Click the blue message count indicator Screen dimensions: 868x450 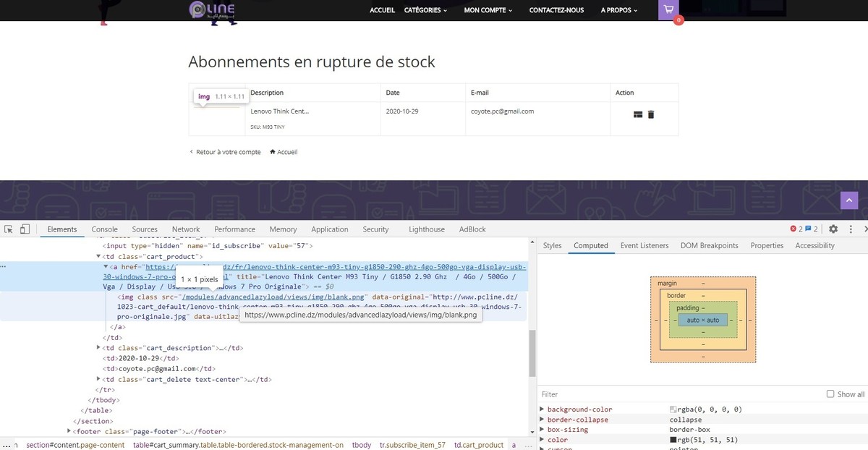click(812, 229)
